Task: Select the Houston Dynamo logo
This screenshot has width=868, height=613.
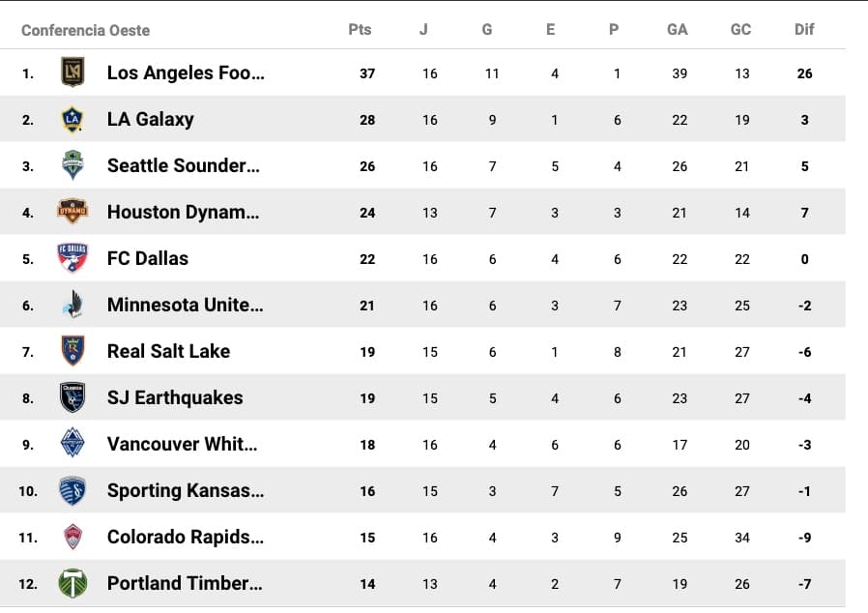Action: coord(72,212)
